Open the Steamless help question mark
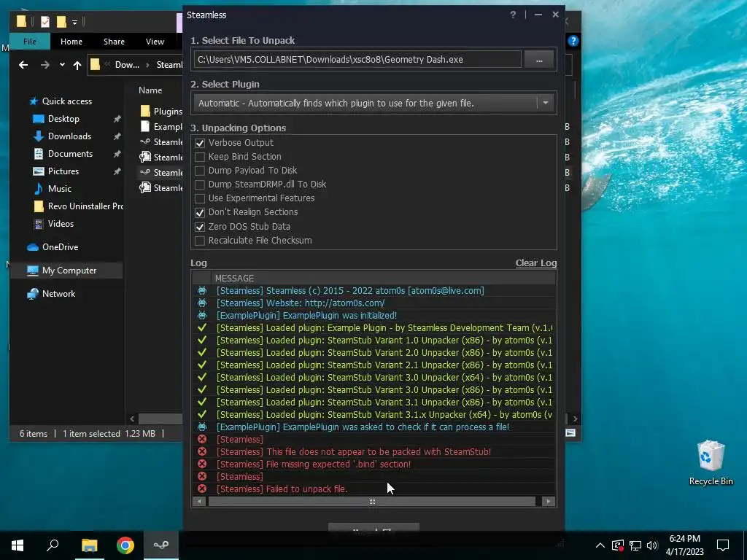The width and height of the screenshot is (747, 560). coord(513,15)
